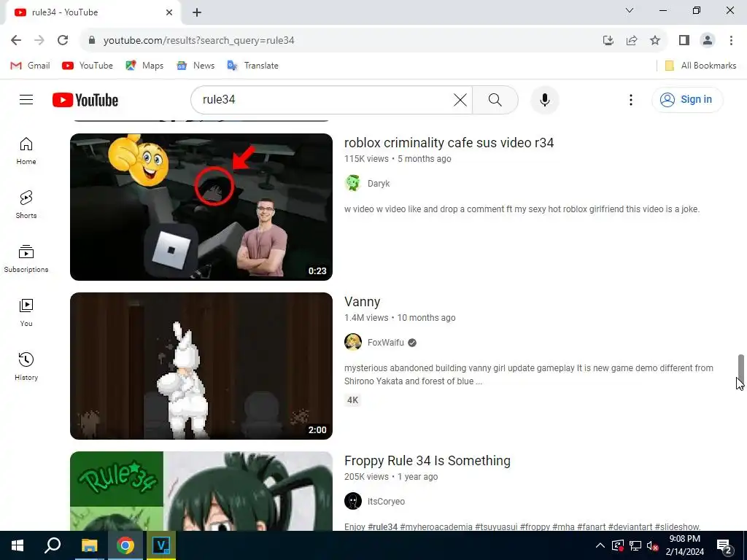Go back with Chrome's back arrow
Viewport: 747px width, 560px height.
[x=16, y=40]
